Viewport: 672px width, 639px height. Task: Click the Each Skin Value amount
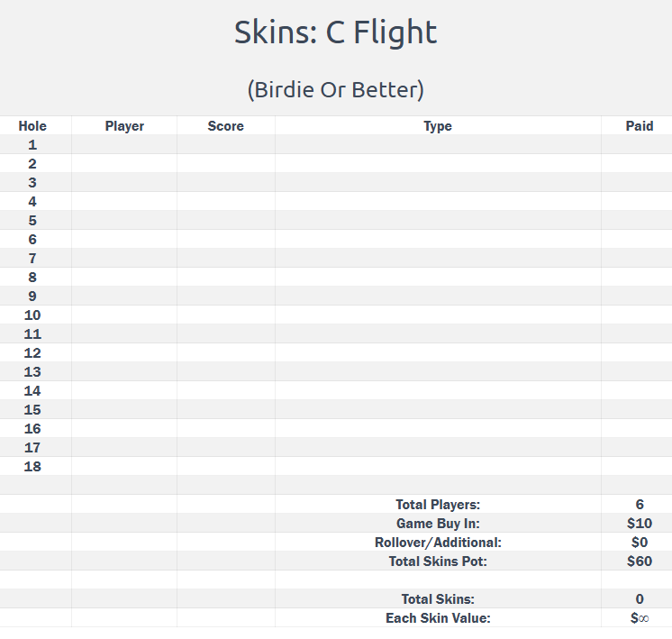(640, 618)
